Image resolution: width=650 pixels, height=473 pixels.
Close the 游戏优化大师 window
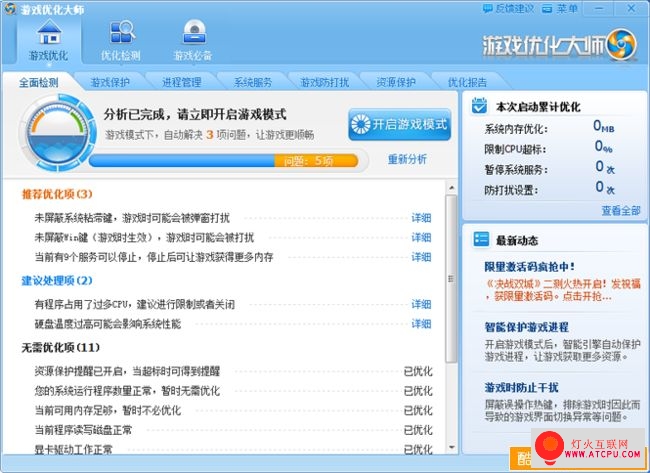[631, 8]
